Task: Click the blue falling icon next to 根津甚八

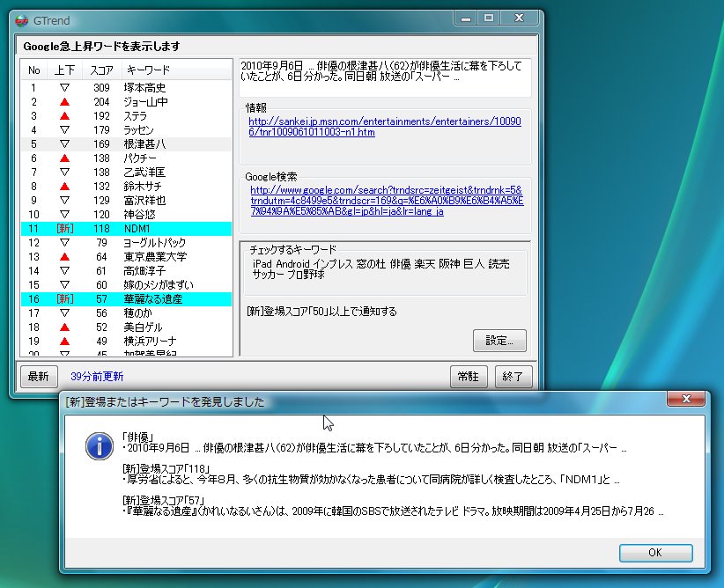Action: click(65, 144)
